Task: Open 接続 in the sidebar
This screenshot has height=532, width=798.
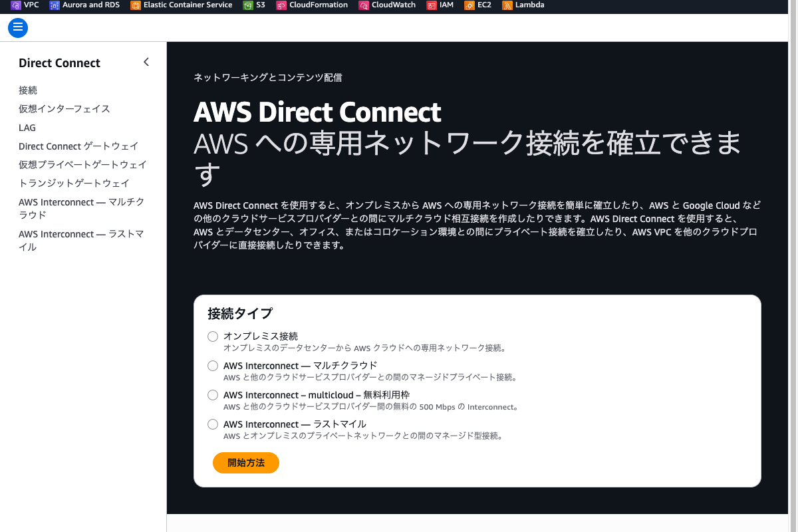Action: pos(28,90)
